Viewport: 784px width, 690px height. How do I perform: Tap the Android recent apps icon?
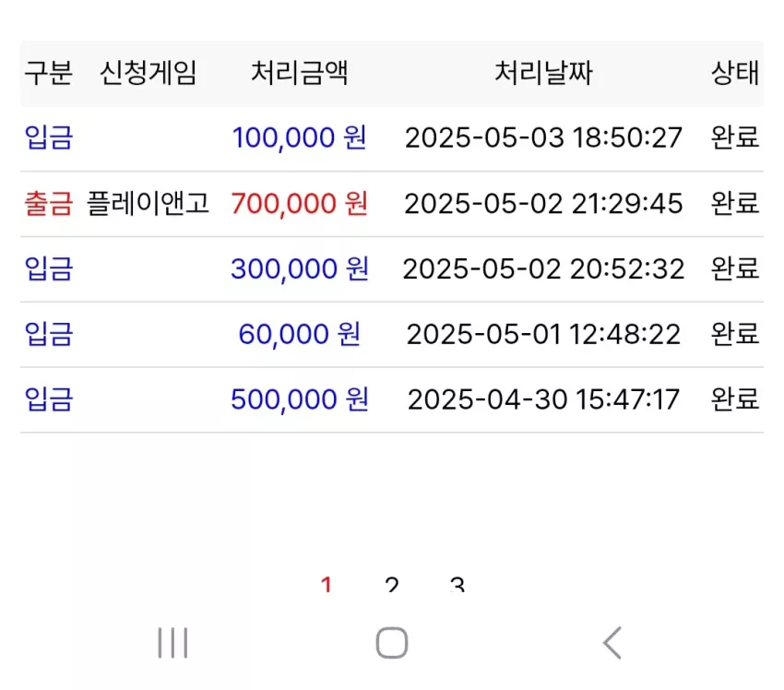click(x=172, y=643)
